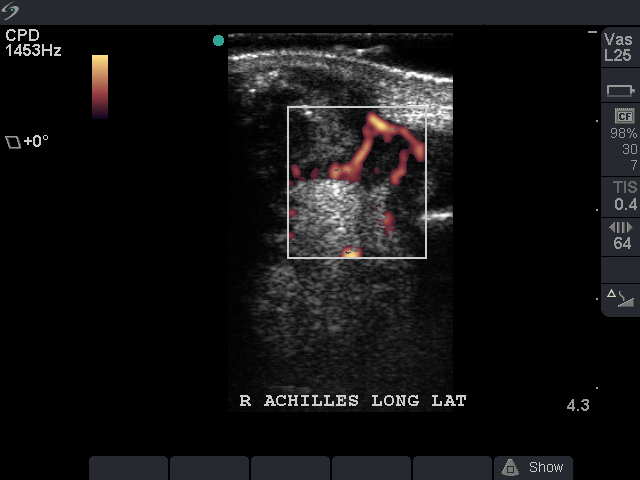Click the dynamic range arrows icon
The width and height of the screenshot is (640, 480).
(620, 227)
